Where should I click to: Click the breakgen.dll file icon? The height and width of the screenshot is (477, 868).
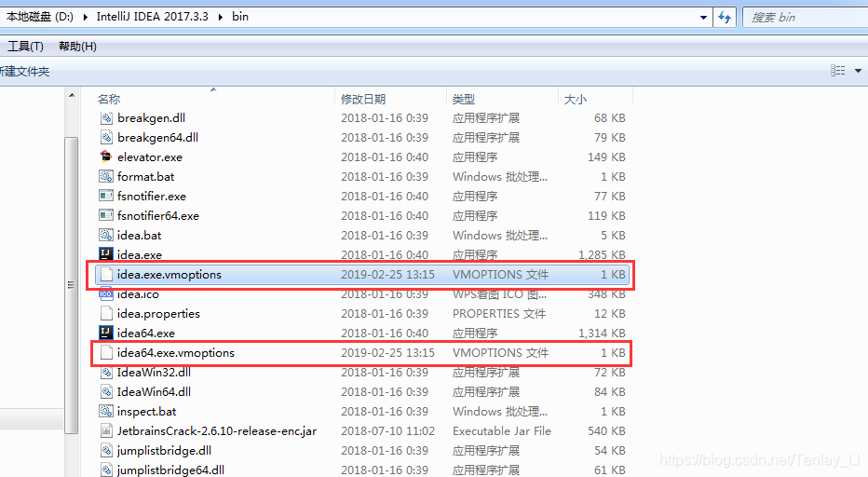106,118
